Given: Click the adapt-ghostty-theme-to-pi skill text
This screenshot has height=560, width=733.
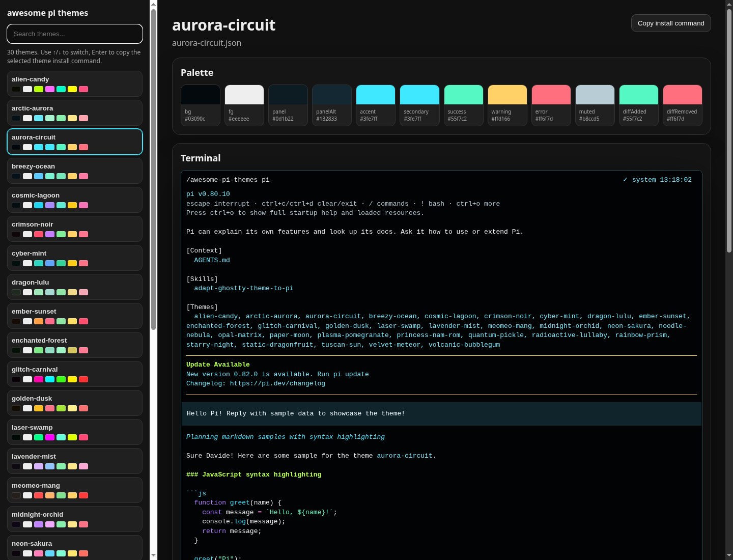Looking at the screenshot, I should tap(243, 289).
